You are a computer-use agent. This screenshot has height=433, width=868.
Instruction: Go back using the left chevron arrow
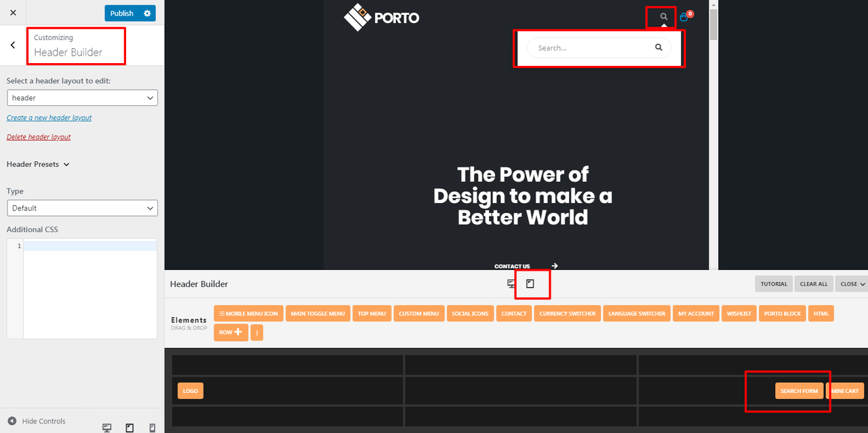(13, 45)
